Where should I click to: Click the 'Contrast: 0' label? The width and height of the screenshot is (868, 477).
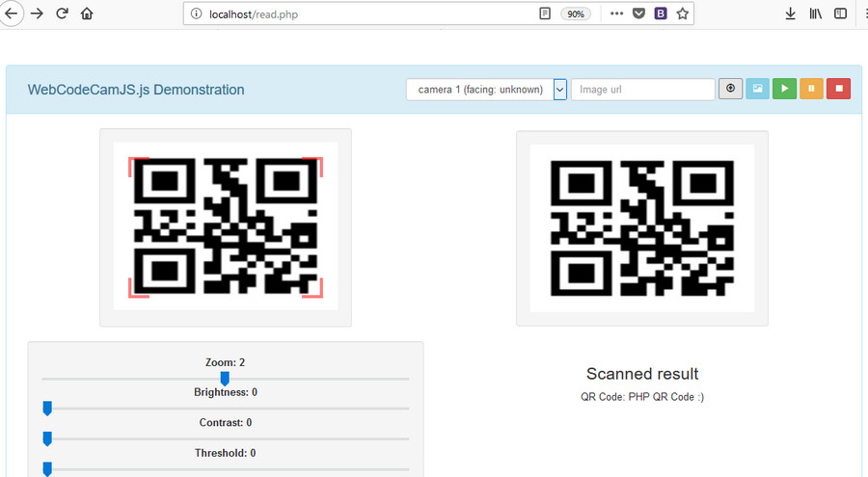click(226, 423)
